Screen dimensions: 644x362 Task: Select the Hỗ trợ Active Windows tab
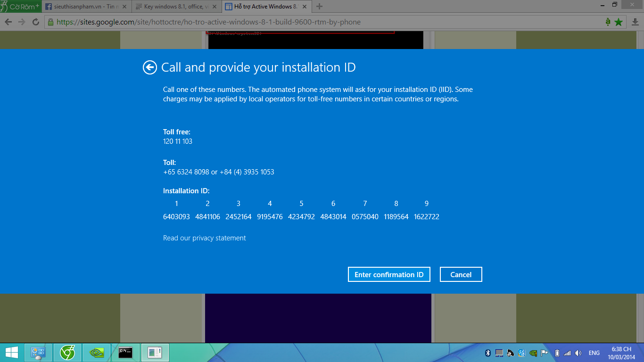[x=266, y=7]
